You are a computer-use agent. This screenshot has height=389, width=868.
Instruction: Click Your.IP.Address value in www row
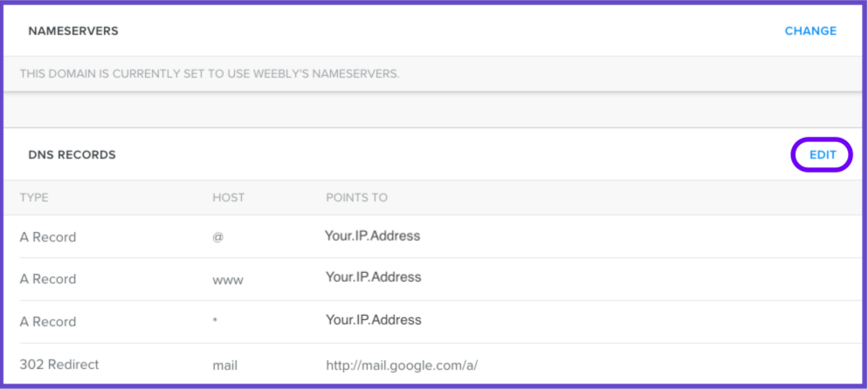point(373,276)
